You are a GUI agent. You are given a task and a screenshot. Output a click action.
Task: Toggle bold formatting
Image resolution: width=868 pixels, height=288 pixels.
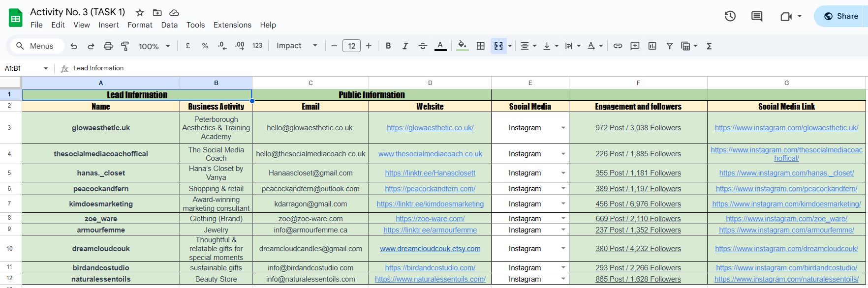pyautogui.click(x=388, y=46)
